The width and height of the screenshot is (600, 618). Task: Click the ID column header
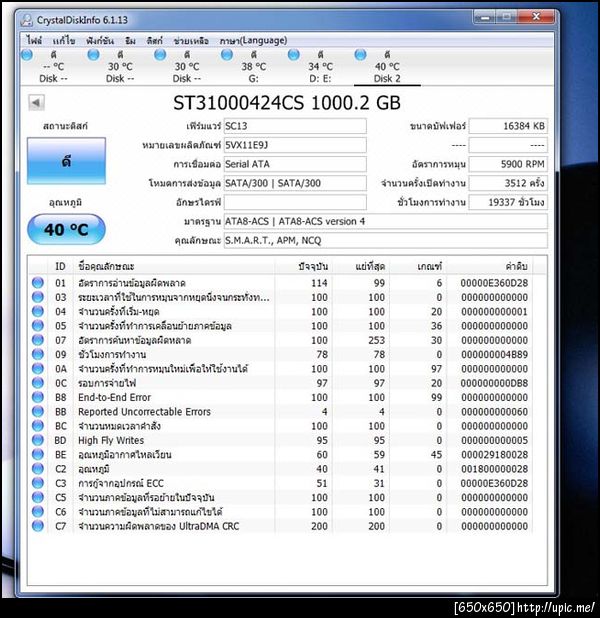pos(60,266)
